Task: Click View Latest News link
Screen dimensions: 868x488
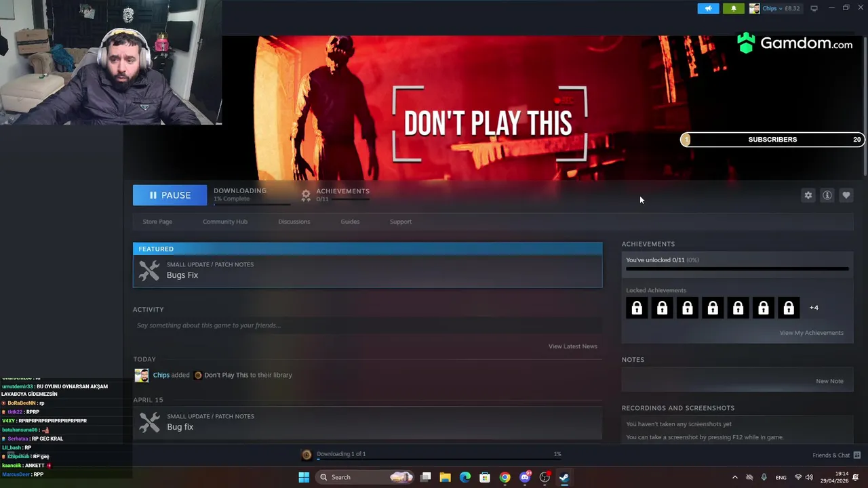Action: click(x=572, y=346)
